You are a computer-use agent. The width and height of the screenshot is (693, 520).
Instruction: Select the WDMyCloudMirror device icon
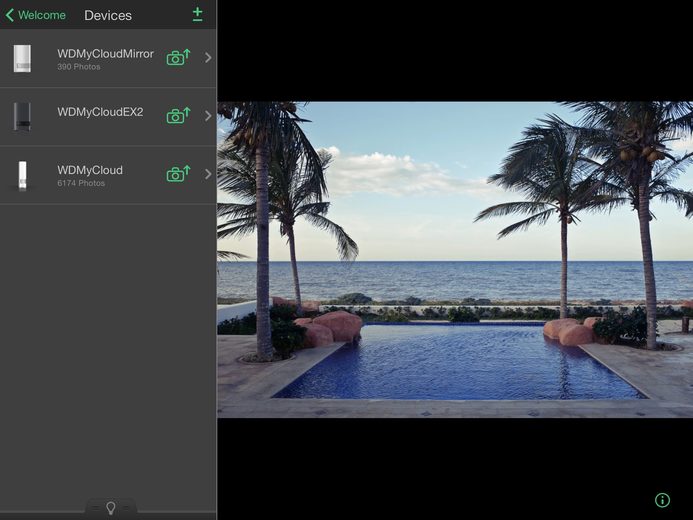22,58
